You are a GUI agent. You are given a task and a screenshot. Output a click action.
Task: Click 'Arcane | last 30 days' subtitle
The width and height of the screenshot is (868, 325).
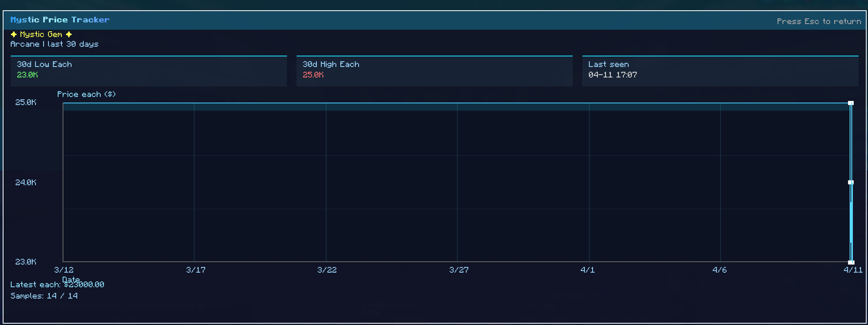pyautogui.click(x=54, y=44)
